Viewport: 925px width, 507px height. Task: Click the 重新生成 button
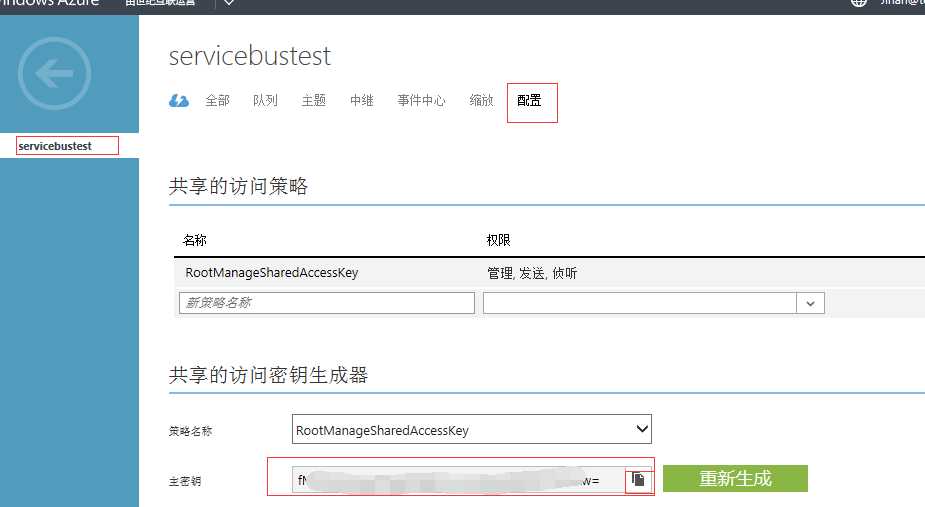click(x=735, y=478)
